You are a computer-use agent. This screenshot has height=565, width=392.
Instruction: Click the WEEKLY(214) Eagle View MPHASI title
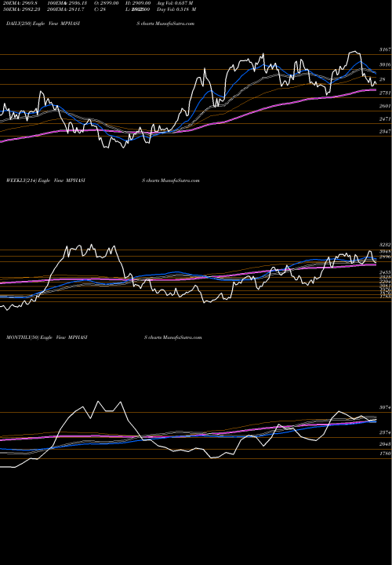point(45,180)
